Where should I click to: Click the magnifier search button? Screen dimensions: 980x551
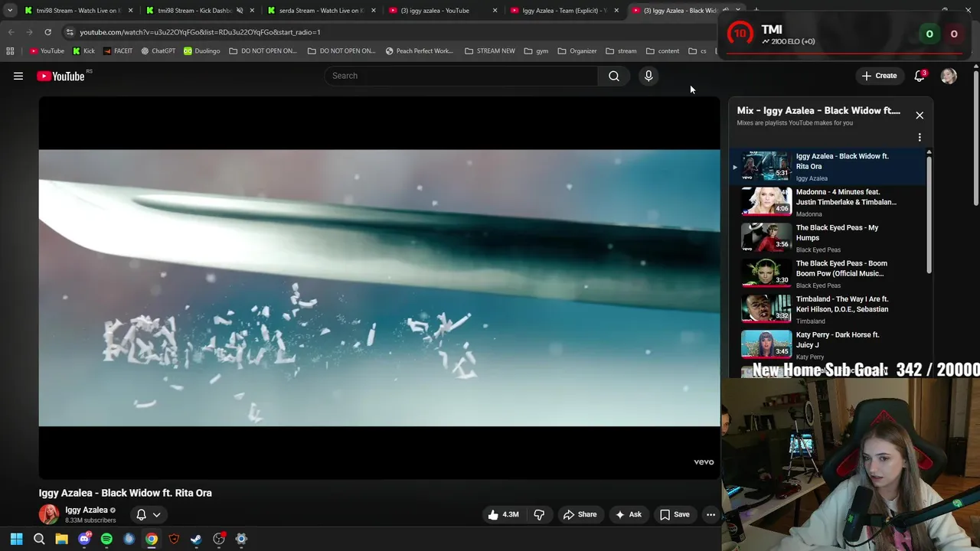[x=614, y=76]
